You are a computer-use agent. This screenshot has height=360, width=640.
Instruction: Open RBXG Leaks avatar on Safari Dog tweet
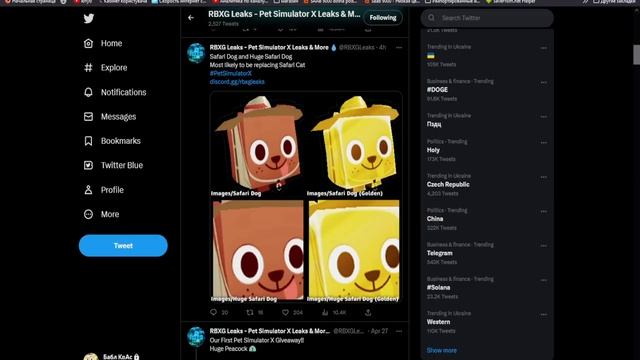[x=196, y=53]
